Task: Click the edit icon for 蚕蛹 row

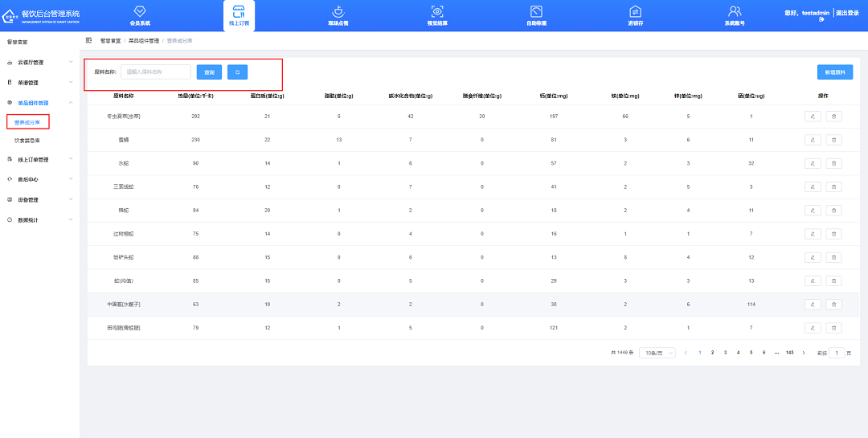Action: (813, 140)
